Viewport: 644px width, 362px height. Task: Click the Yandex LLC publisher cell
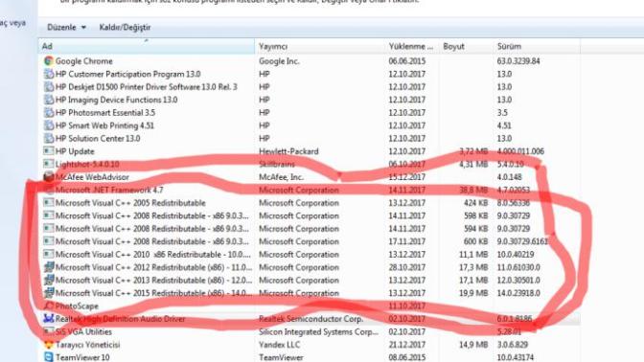click(x=279, y=345)
